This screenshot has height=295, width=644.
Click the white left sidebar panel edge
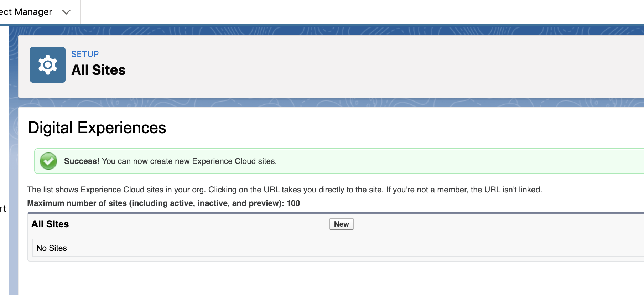point(4,160)
